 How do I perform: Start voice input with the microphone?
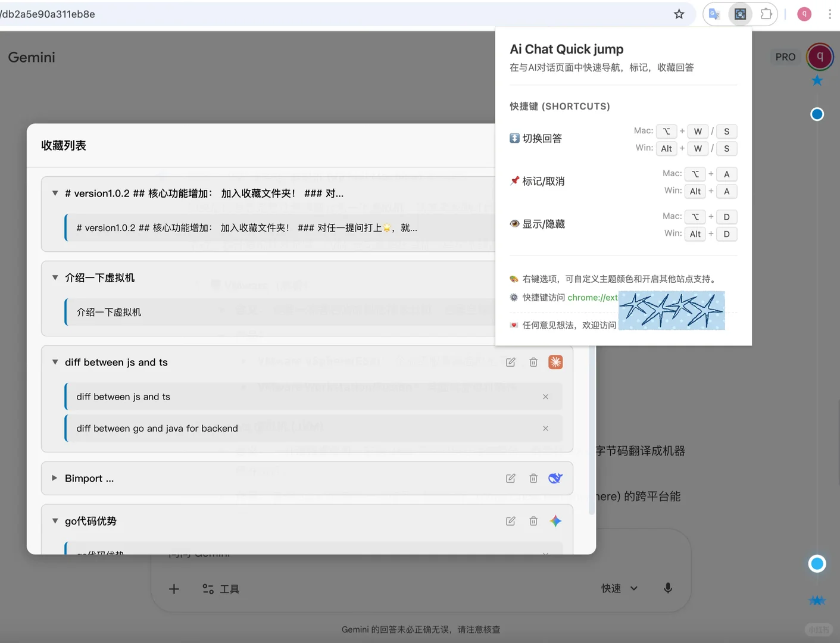point(668,588)
